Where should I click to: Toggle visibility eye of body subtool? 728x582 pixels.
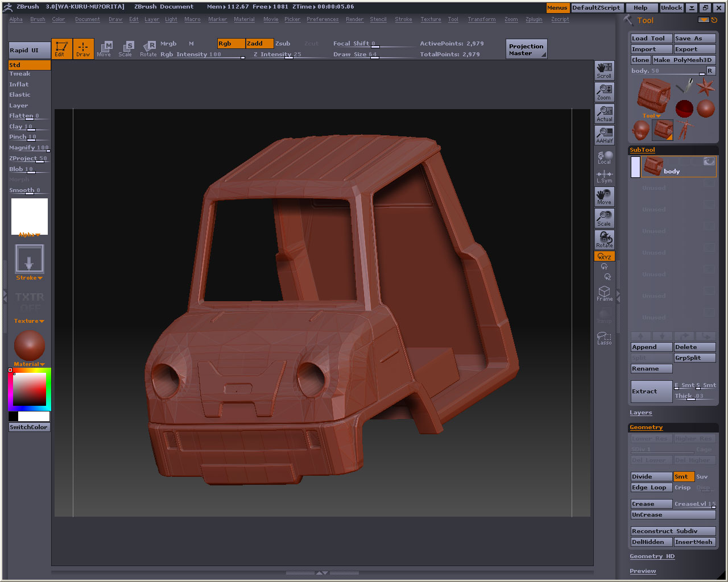[709, 161]
